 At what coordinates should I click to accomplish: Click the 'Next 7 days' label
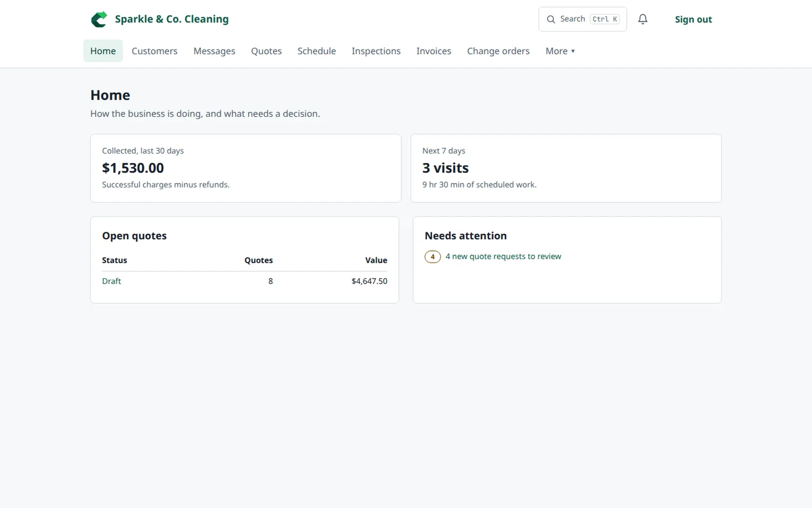click(444, 151)
